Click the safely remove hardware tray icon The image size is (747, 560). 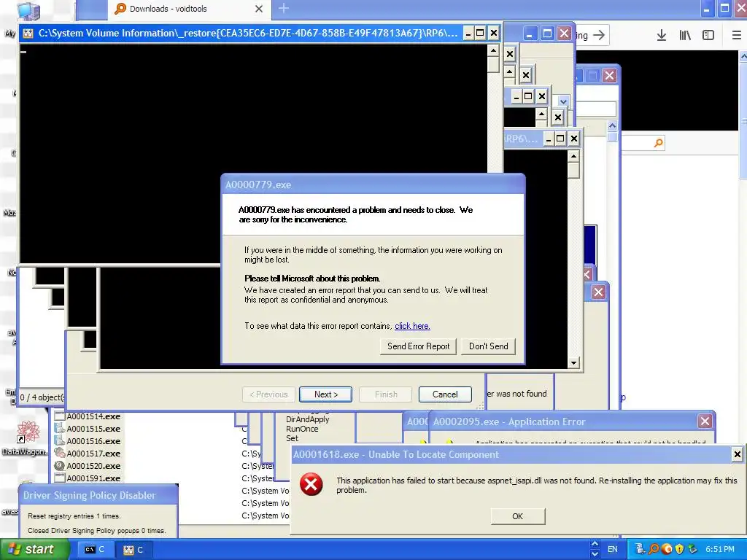pyautogui.click(x=692, y=549)
